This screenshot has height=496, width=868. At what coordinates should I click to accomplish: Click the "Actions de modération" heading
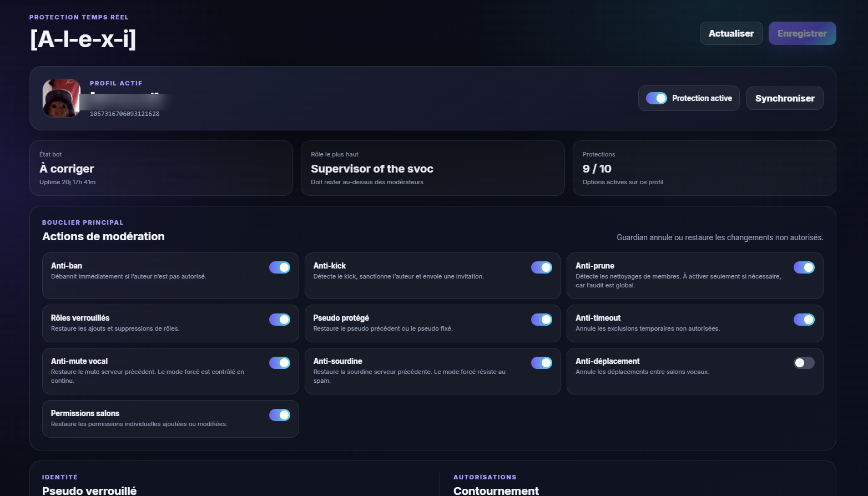[x=103, y=236]
